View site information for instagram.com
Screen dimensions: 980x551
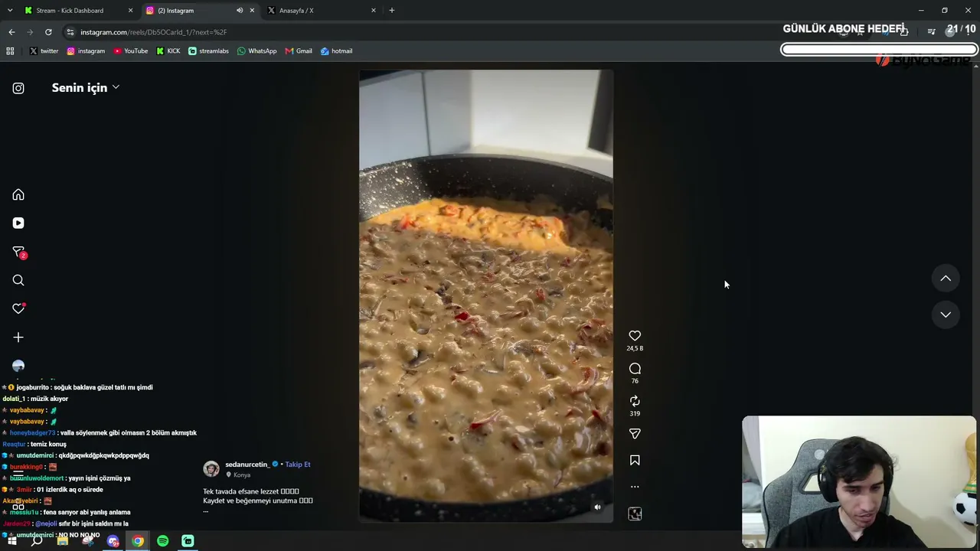pyautogui.click(x=70, y=32)
